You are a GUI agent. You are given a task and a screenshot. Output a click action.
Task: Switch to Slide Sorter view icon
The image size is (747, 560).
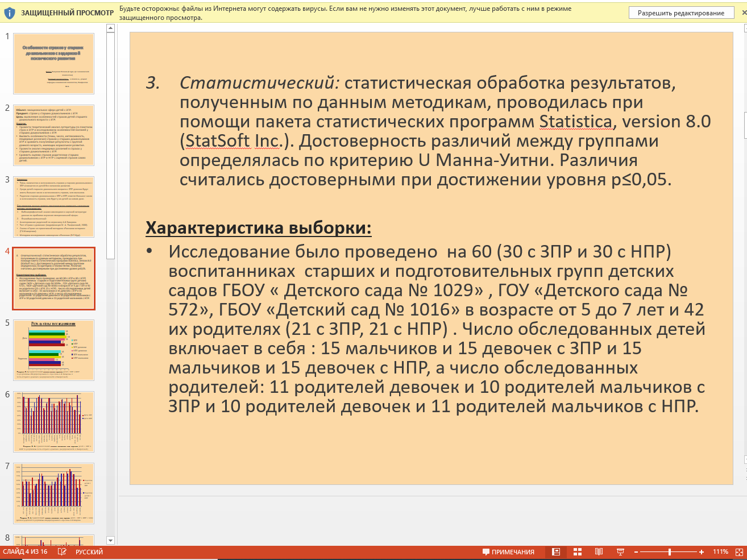click(578, 552)
